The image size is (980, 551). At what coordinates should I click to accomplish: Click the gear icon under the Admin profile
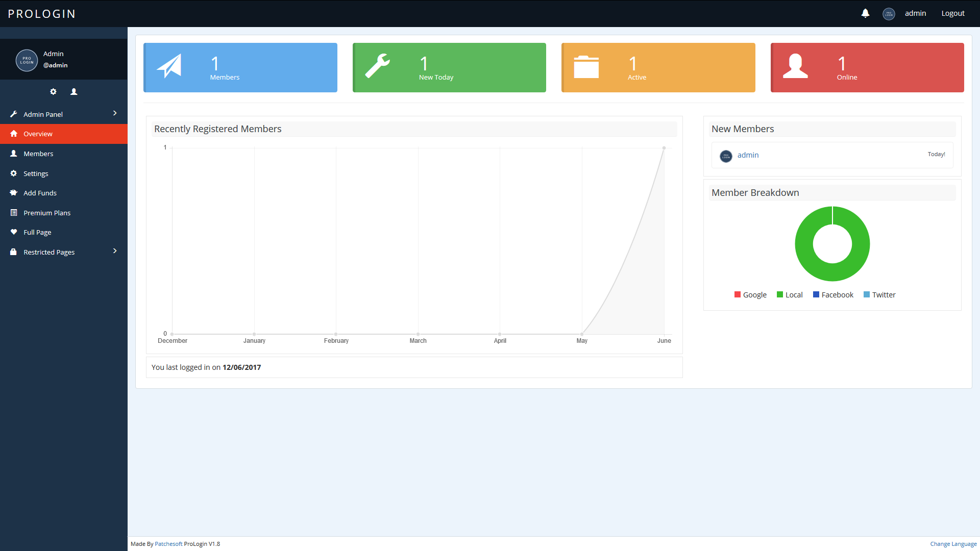click(53, 92)
